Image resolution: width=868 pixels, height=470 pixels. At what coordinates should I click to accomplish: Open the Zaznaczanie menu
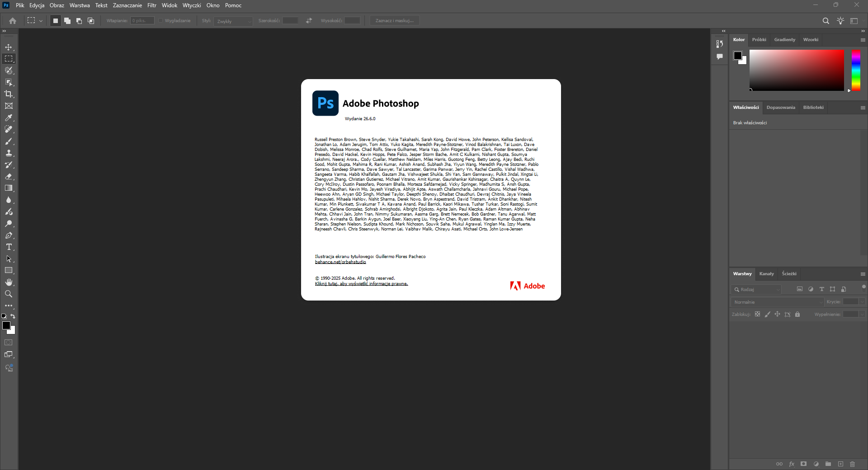[127, 5]
